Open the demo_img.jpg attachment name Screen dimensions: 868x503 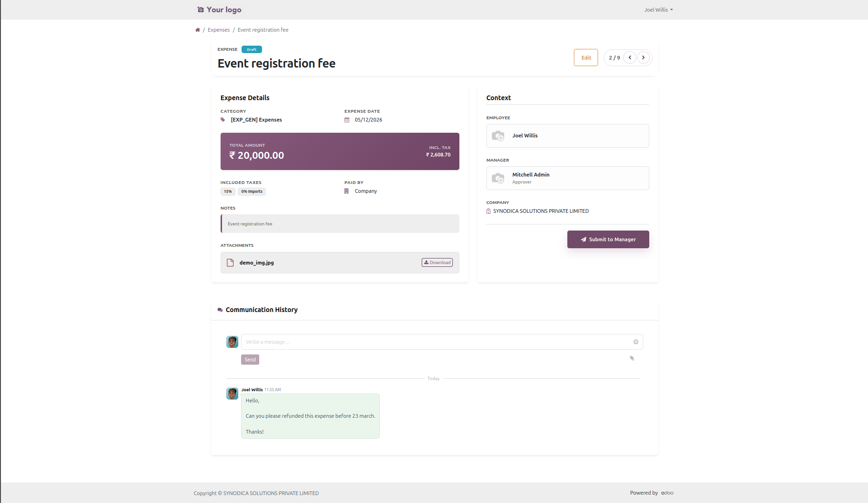click(x=256, y=263)
